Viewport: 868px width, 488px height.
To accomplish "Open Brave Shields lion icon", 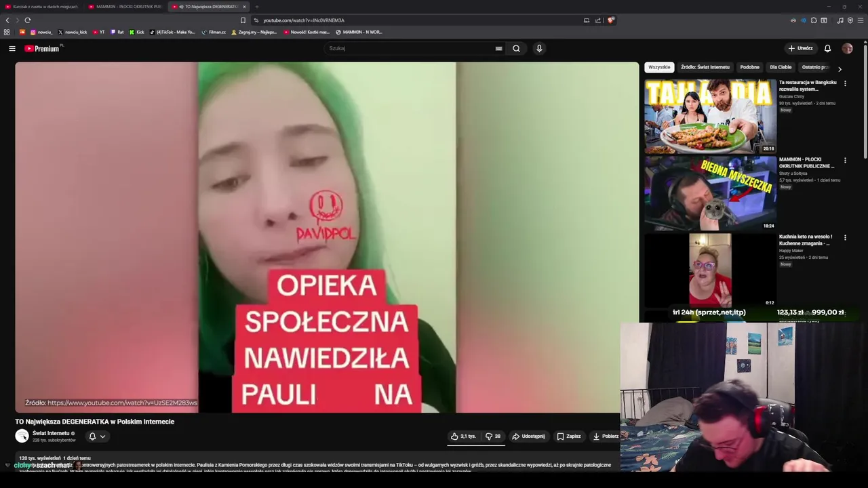I will tap(610, 20).
